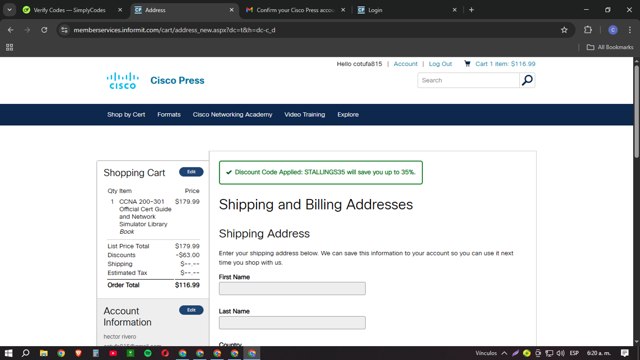Image resolution: width=640 pixels, height=360 pixels.
Task: Open File Explorer from the taskbar
Action: 44,353
